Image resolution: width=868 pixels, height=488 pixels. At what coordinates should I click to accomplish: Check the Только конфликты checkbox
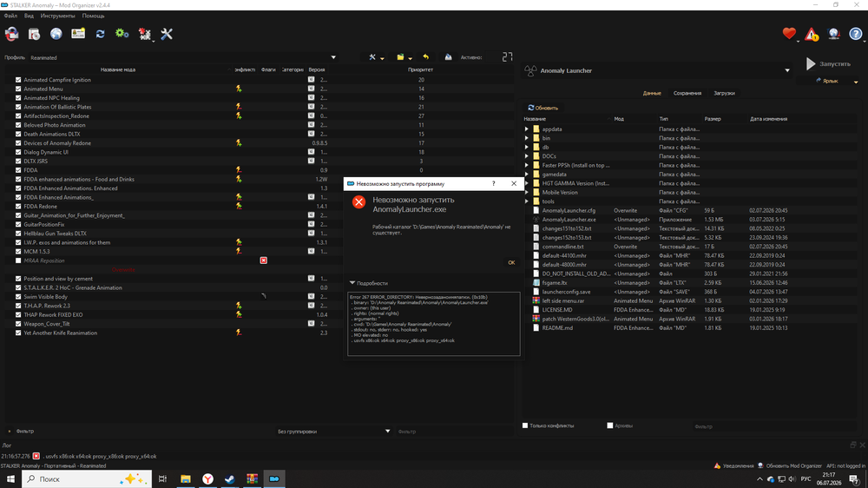coord(525,425)
